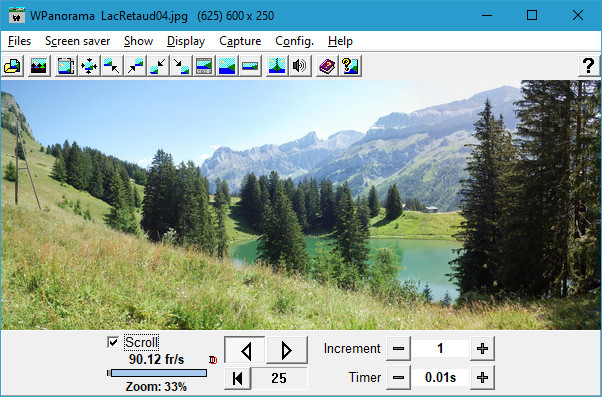Click the Zoom: 33% label

[156, 386]
